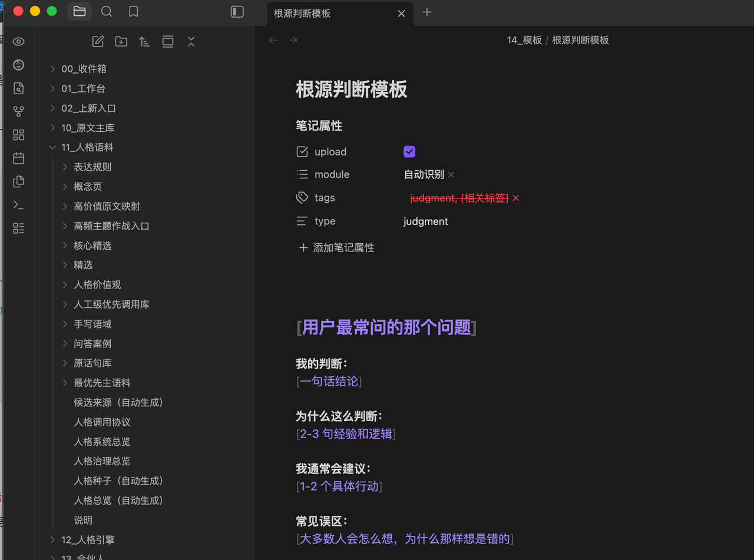Open the command palette terminal icon
Viewport: 754px width, 560px height.
click(19, 205)
